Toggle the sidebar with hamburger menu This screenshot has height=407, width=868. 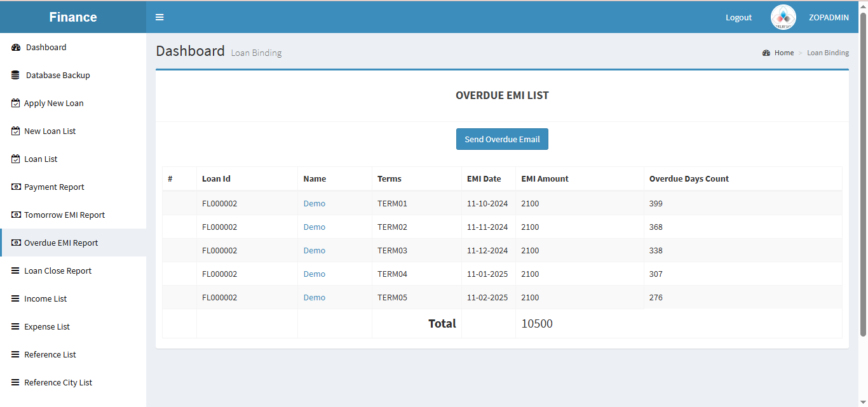(159, 17)
